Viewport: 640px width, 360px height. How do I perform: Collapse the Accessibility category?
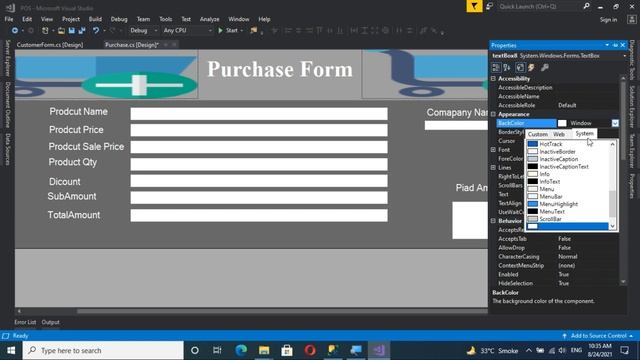[x=493, y=79]
